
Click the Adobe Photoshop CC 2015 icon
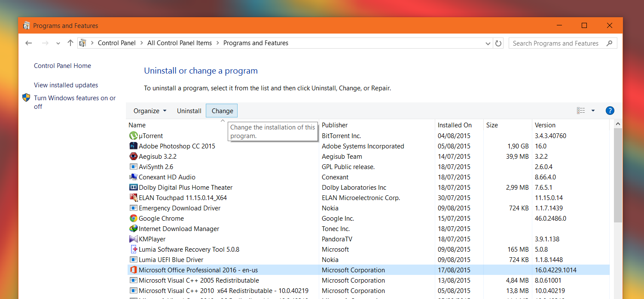133,146
